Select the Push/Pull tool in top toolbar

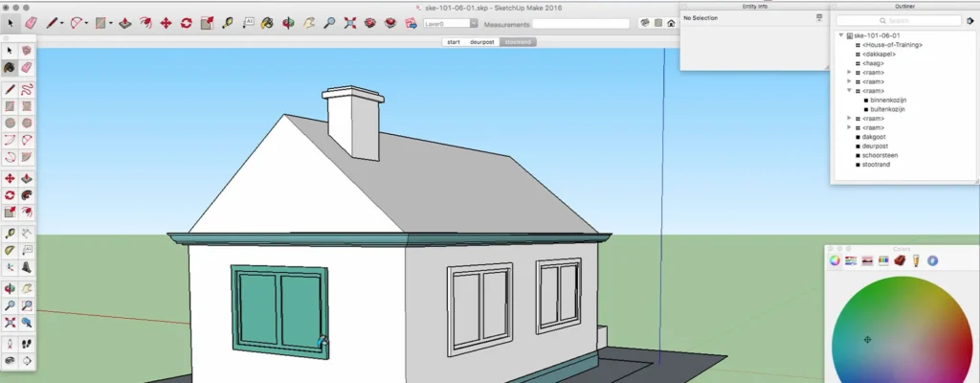pos(124,22)
